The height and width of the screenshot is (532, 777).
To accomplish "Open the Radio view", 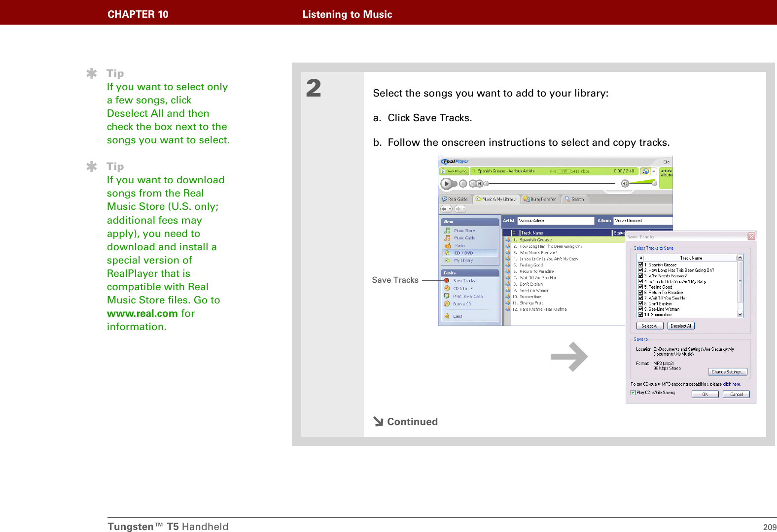I will point(460,245).
